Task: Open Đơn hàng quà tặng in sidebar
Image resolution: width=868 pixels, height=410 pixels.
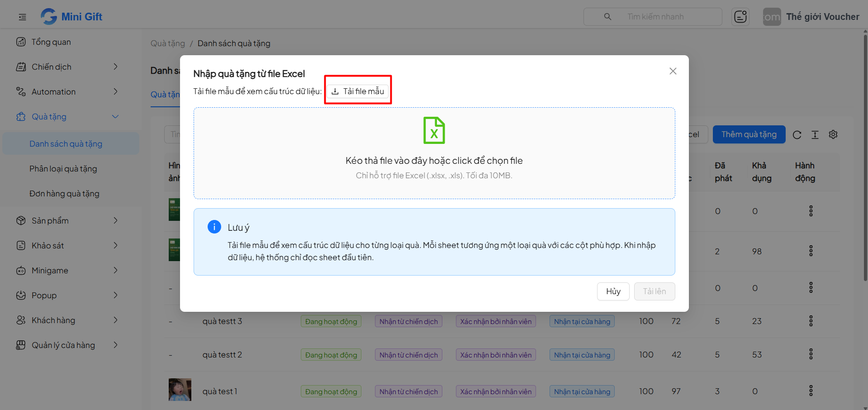Action: click(71, 194)
